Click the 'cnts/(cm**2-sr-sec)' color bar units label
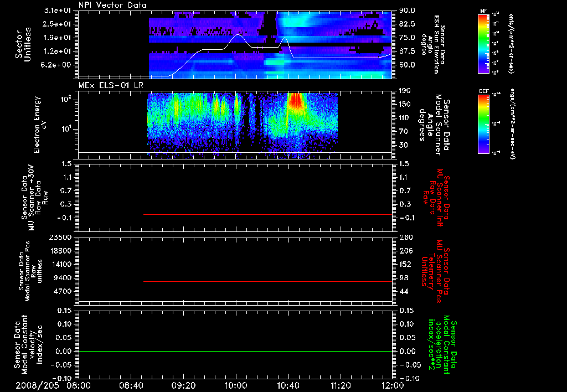Image resolution: width=567 pixels, height=392 pixels. click(x=511, y=44)
